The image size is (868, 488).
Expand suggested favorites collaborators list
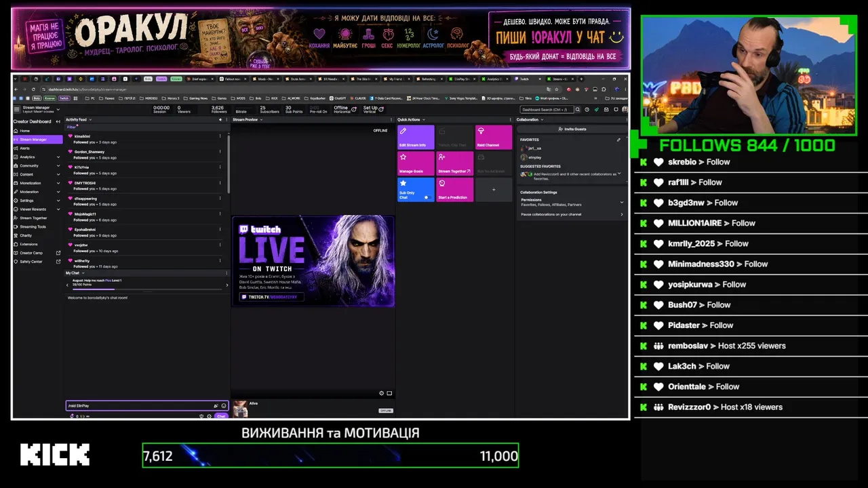619,174
